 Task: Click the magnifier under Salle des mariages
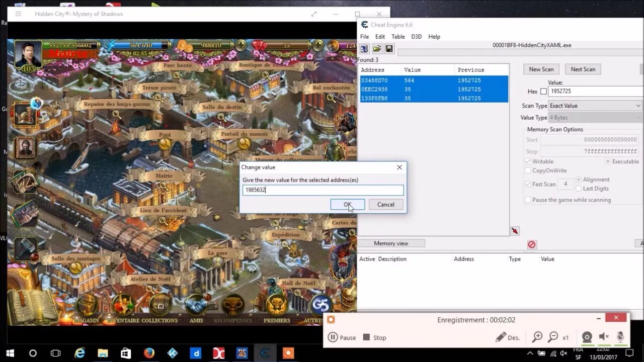(x=76, y=267)
